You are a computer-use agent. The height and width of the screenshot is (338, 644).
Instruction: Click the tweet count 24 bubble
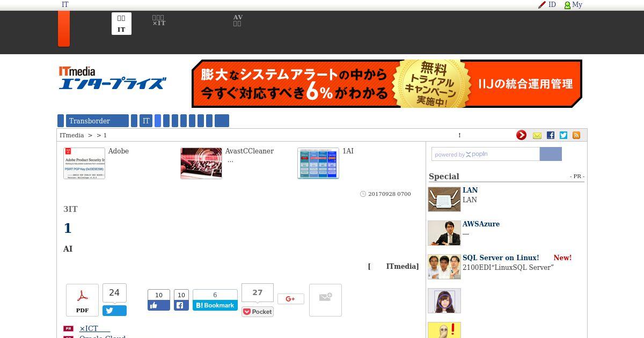pos(114,293)
